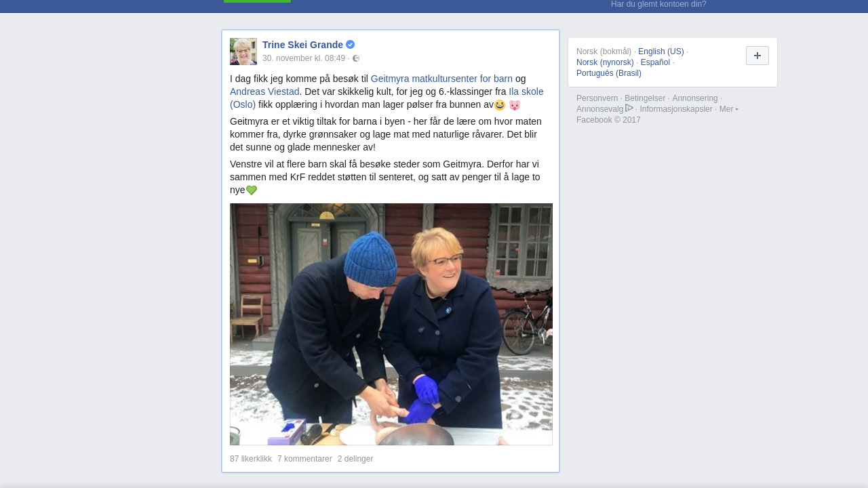This screenshot has height=488, width=868.
Task: Click the public globe privacy icon
Action: (x=356, y=58)
